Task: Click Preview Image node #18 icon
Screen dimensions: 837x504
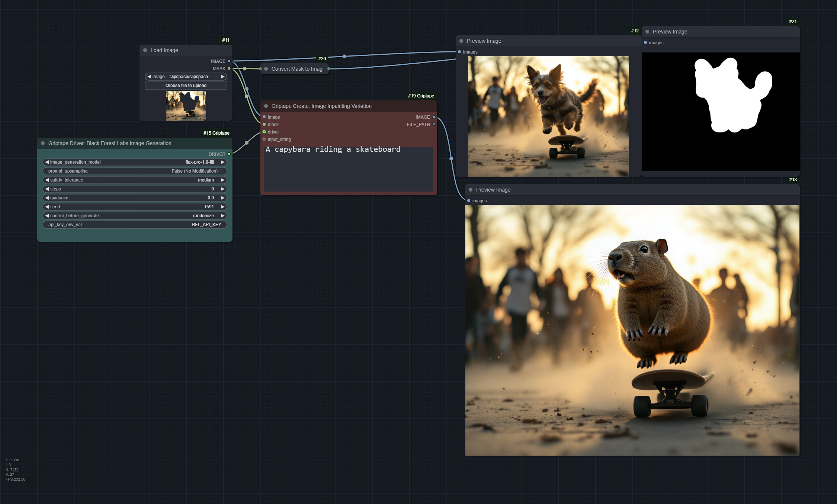Action: click(470, 190)
